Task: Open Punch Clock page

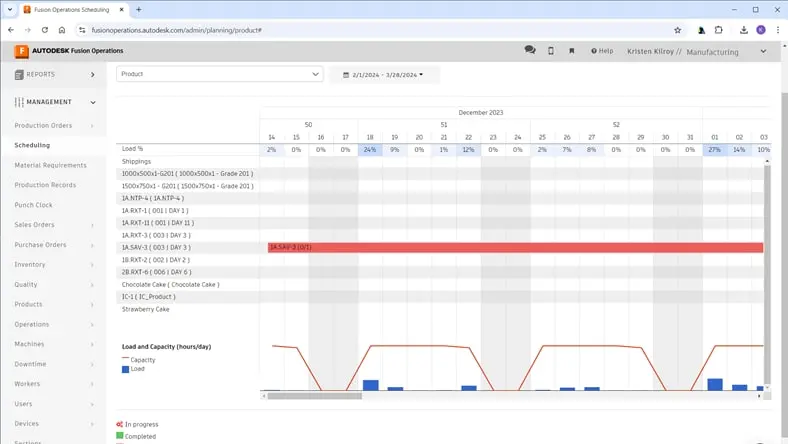Action: (33, 205)
